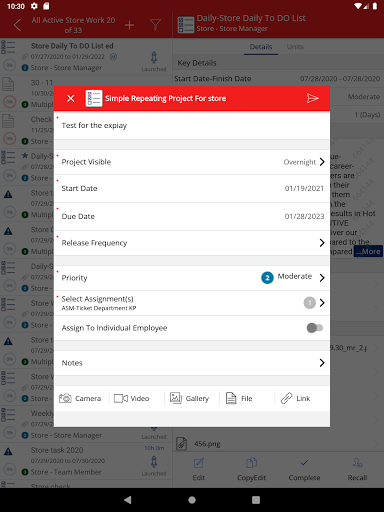384x512 pixels.
Task: Go back with the header arrow
Action: [x=17, y=25]
